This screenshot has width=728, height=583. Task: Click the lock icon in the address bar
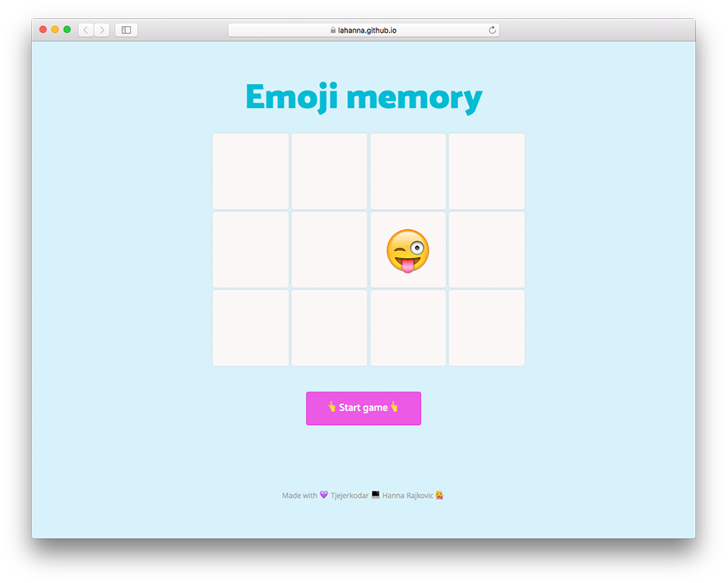point(333,30)
